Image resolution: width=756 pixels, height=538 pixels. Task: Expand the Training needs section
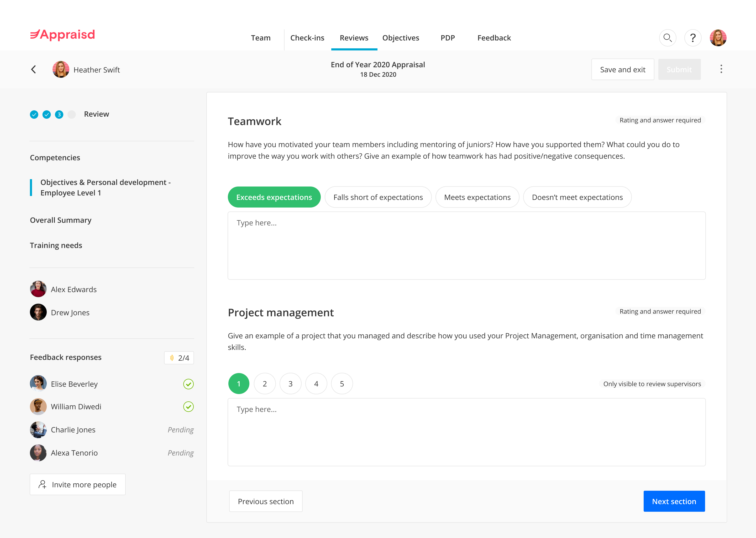coord(56,245)
